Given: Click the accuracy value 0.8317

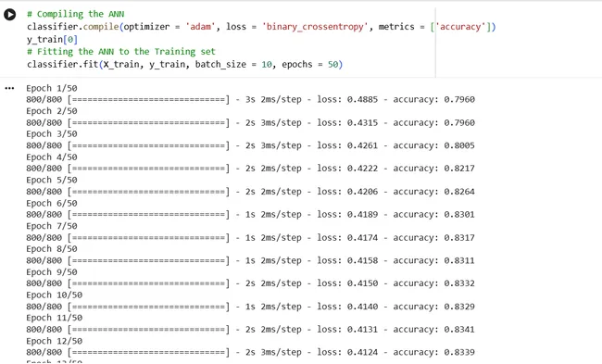Looking at the screenshot, I should click(x=459, y=238).
